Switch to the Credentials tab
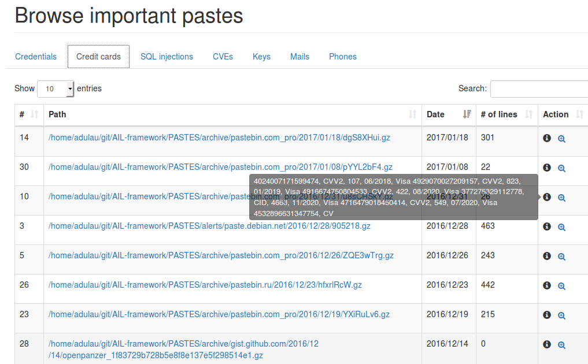This screenshot has height=364, width=588. click(x=36, y=57)
